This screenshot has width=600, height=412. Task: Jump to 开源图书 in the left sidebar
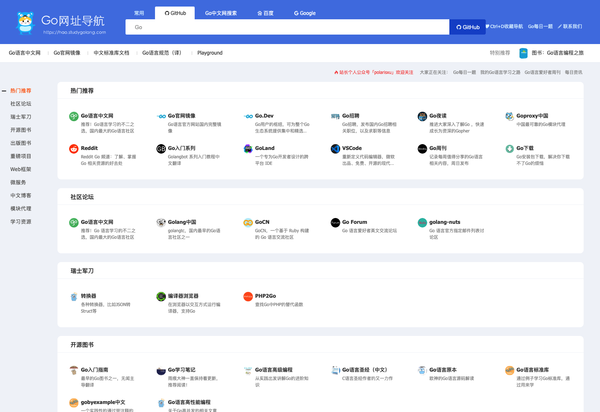click(x=21, y=130)
